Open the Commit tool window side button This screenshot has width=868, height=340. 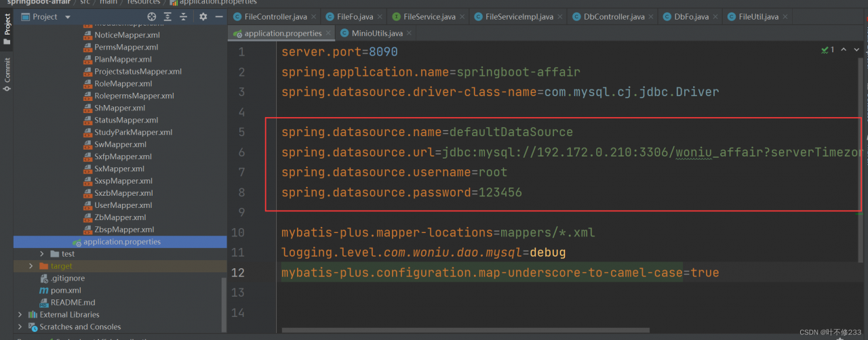coord(7,75)
